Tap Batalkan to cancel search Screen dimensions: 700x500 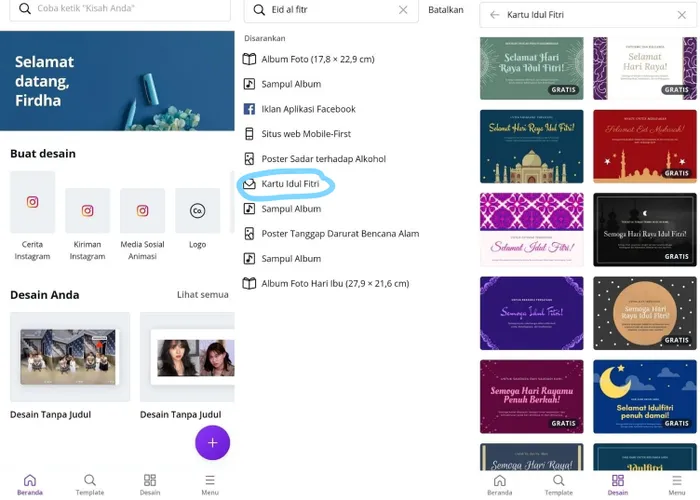tap(446, 10)
